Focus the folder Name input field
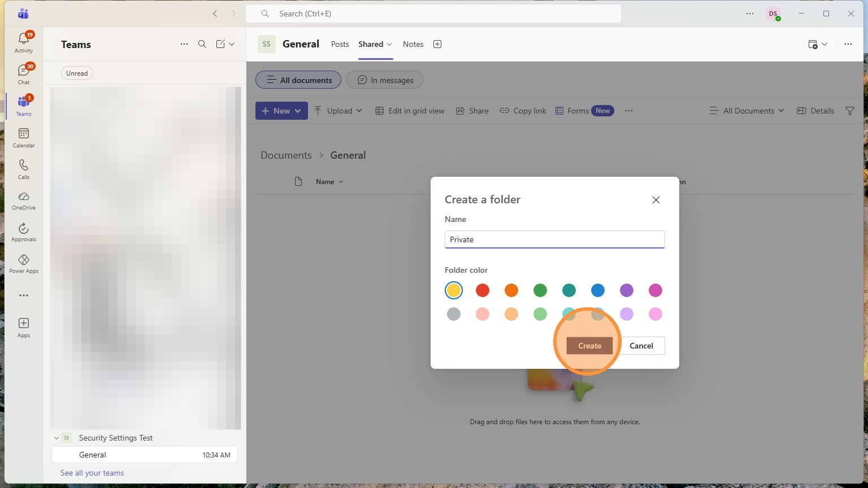This screenshot has height=488, width=868. (x=554, y=239)
